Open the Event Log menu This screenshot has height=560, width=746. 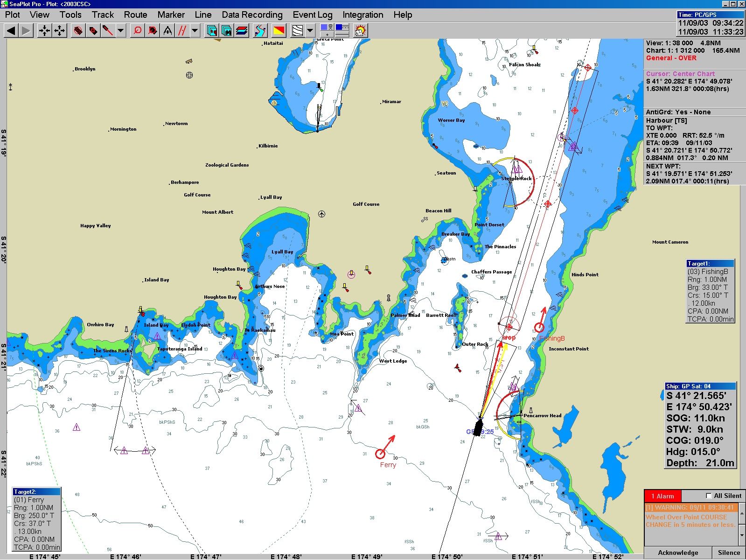[312, 14]
